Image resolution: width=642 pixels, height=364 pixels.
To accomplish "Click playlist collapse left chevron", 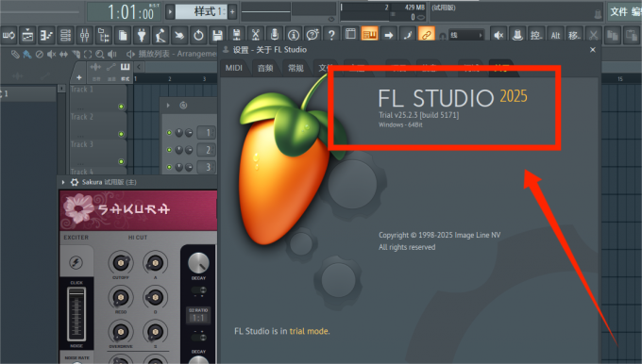I will click(x=139, y=67).
